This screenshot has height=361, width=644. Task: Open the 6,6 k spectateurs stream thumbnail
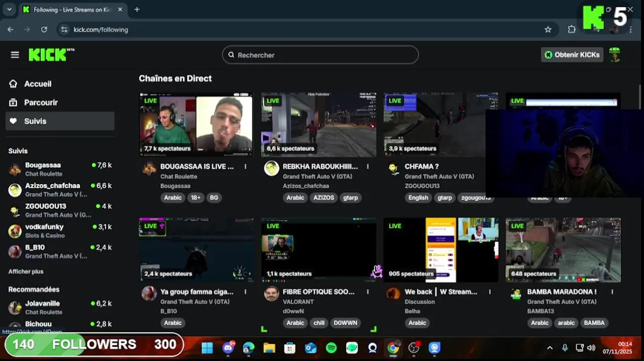pos(318,124)
